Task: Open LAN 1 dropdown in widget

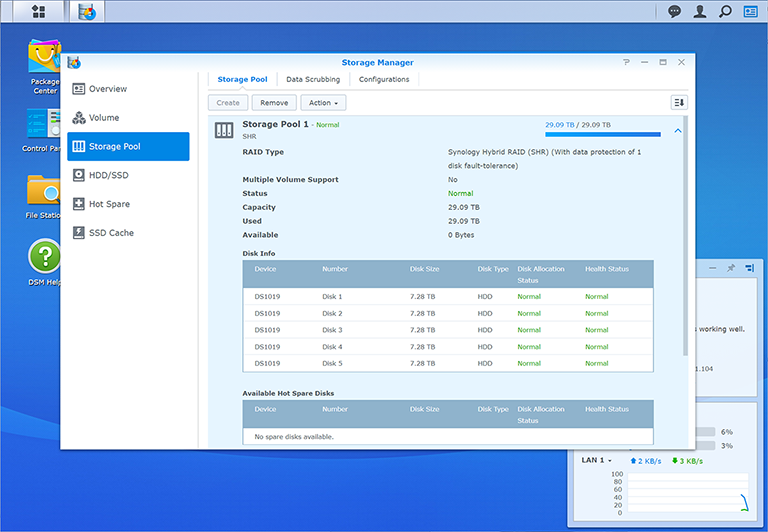Action: click(x=596, y=460)
